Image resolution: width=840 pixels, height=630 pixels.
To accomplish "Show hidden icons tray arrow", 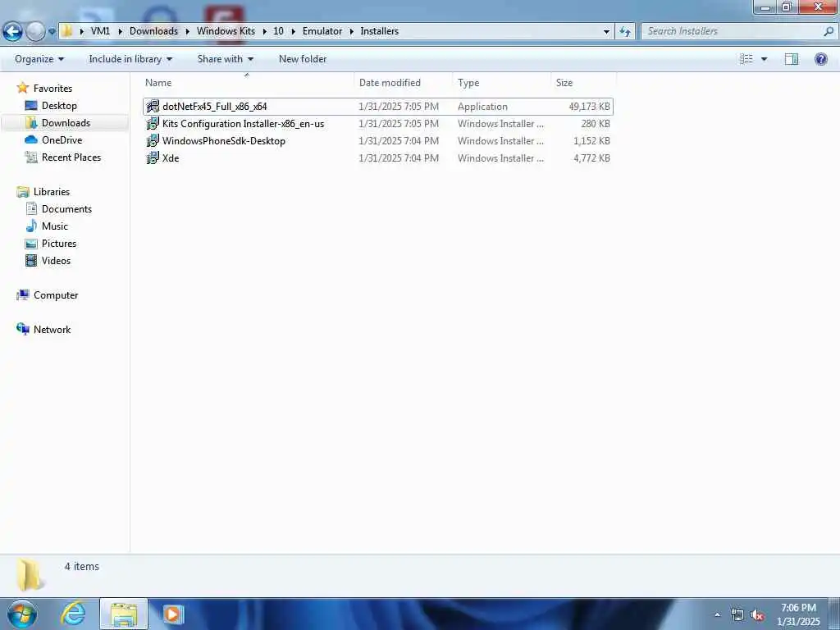I will (x=717, y=615).
